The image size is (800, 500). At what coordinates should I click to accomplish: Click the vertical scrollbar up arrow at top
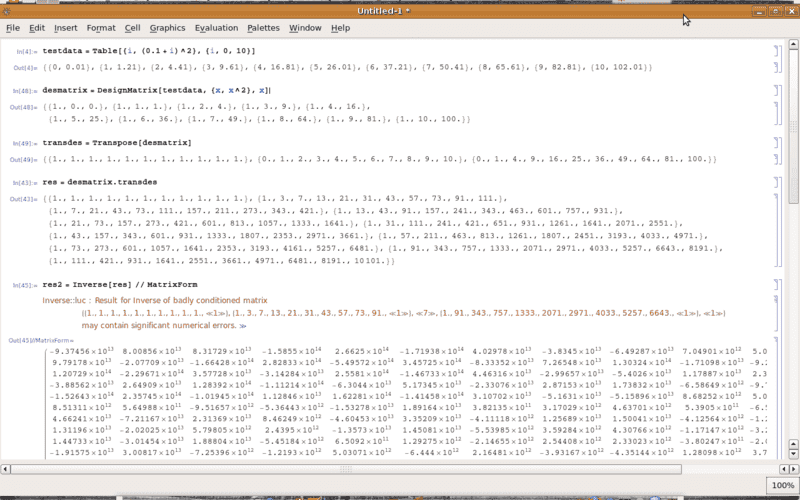[x=793, y=44]
